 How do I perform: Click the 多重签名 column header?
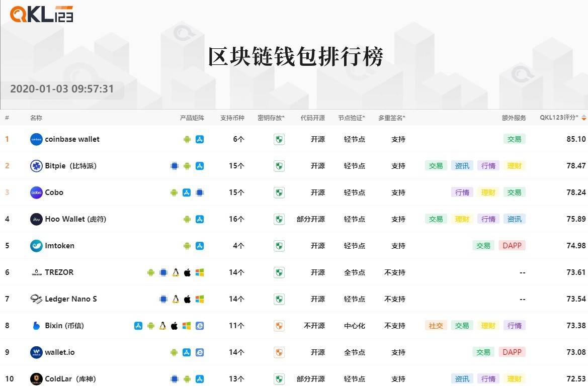tap(391, 118)
